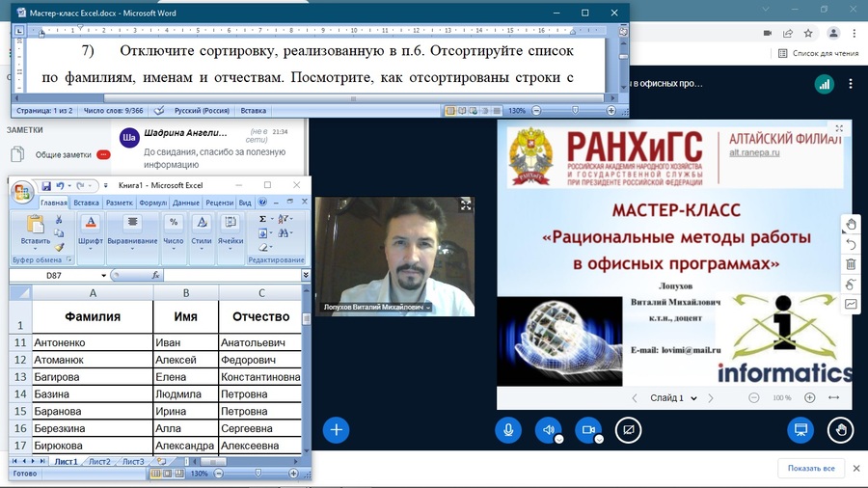Undo the last action in Excel
This screenshot has height=488, width=868.
60,186
